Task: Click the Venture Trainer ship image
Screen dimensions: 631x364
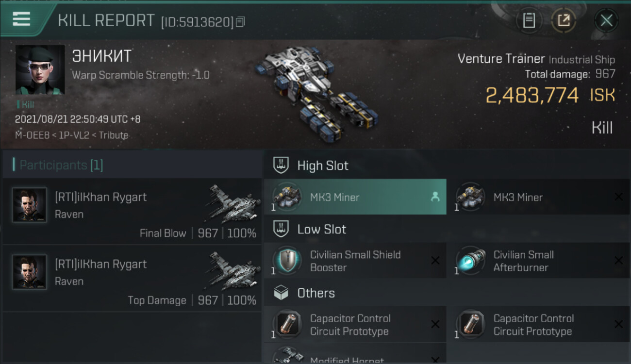Action: pos(317,90)
